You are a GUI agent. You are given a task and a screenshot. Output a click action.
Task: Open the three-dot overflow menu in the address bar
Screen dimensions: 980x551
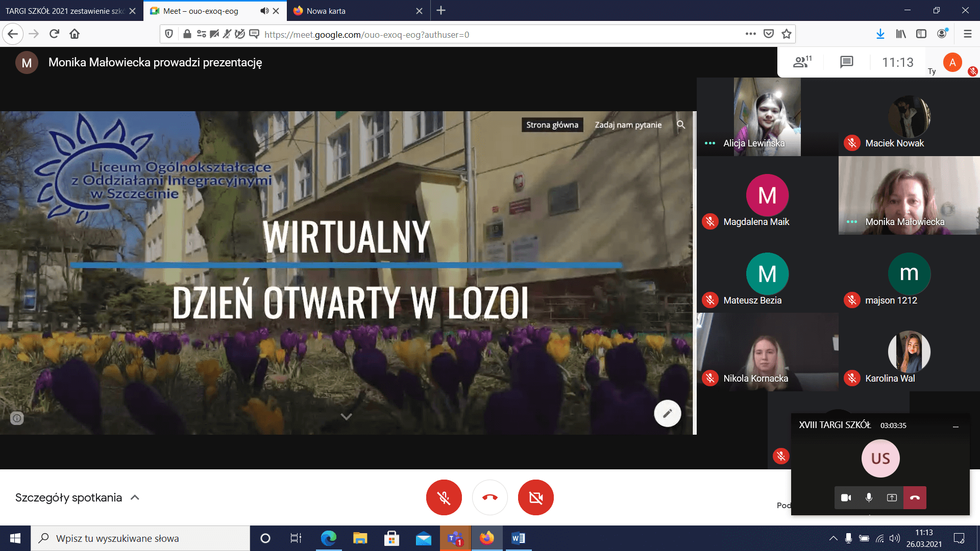click(750, 34)
